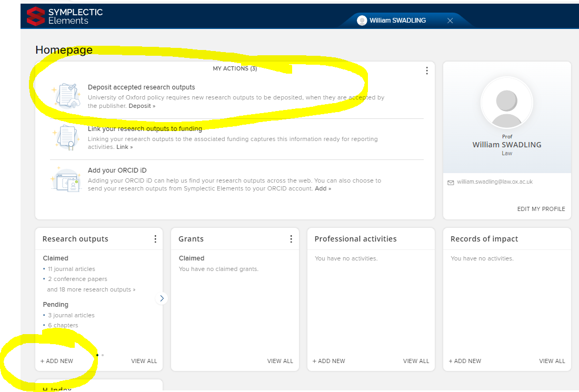Click the Deposit » link

pos(142,106)
